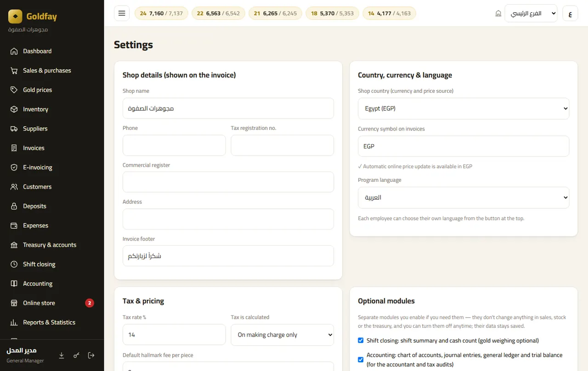Go to Gold prices page
Screen dimensions: 588x371
[52, 90]
